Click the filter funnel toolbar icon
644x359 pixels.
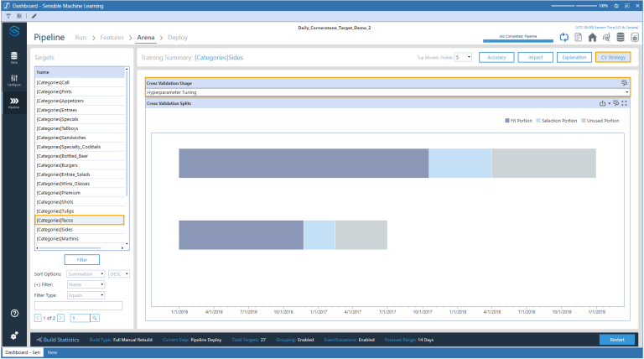pyautogui.click(x=8, y=16)
